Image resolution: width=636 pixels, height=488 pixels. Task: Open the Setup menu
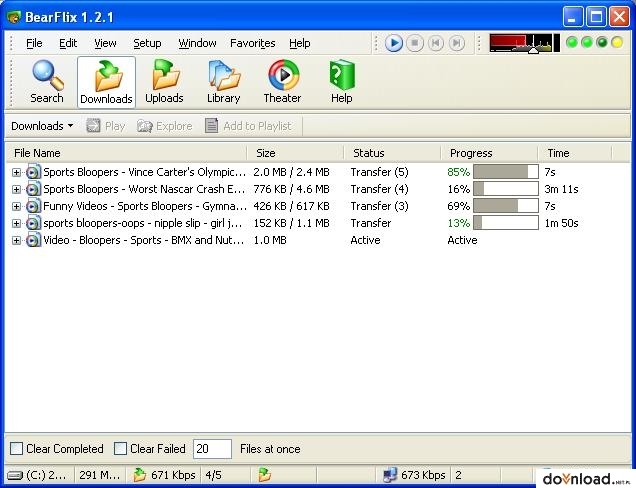pyautogui.click(x=147, y=43)
